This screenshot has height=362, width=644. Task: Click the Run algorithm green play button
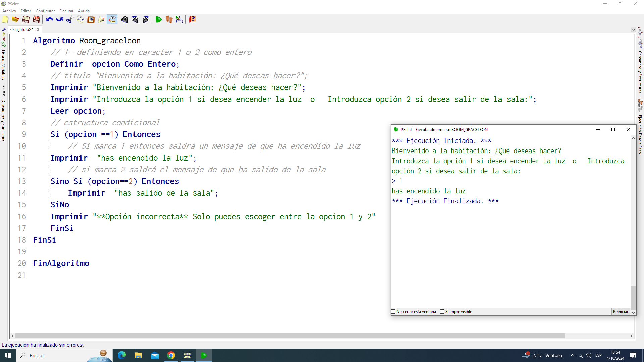click(158, 20)
